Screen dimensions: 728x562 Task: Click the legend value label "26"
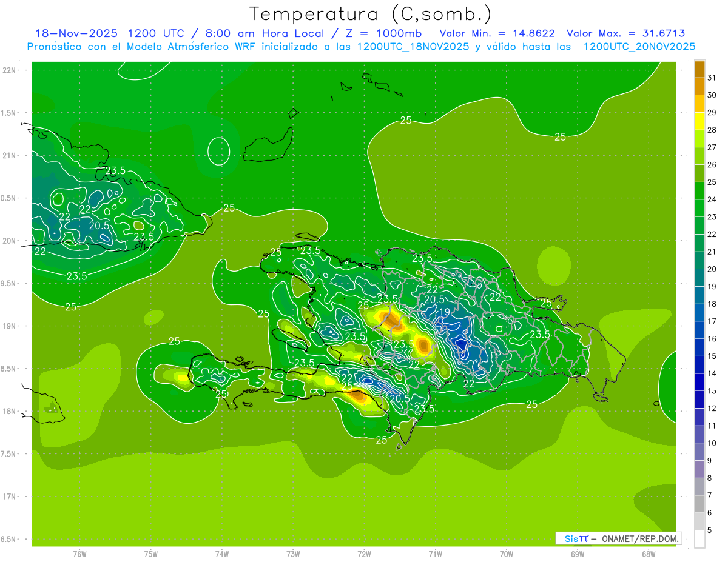712,165
